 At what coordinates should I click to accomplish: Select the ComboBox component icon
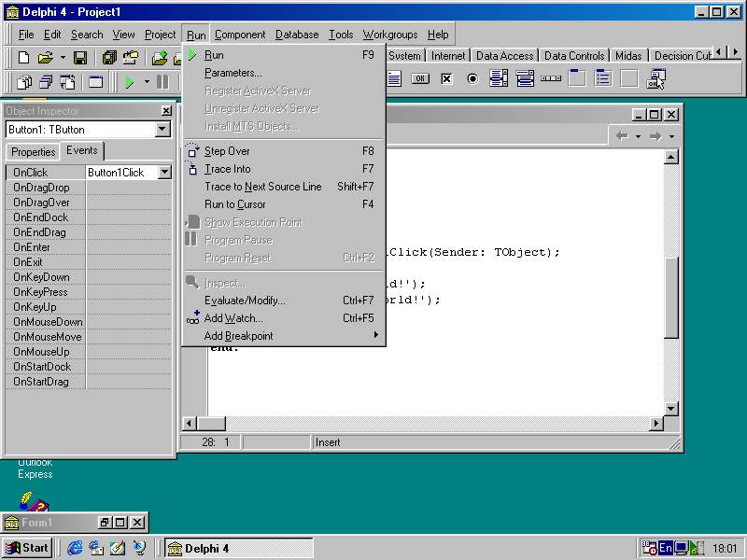click(x=525, y=78)
